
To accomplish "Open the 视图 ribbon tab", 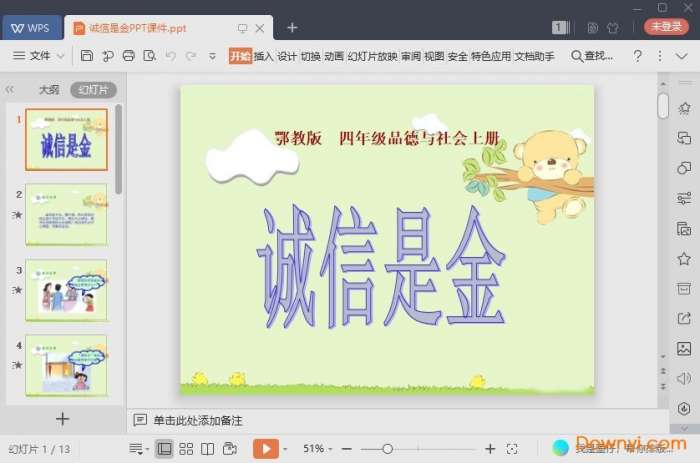I will 434,56.
